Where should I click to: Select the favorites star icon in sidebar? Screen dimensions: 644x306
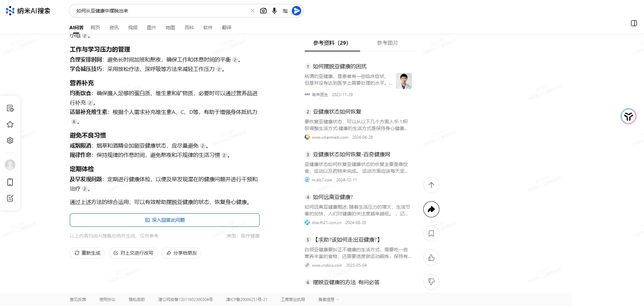tap(10, 124)
